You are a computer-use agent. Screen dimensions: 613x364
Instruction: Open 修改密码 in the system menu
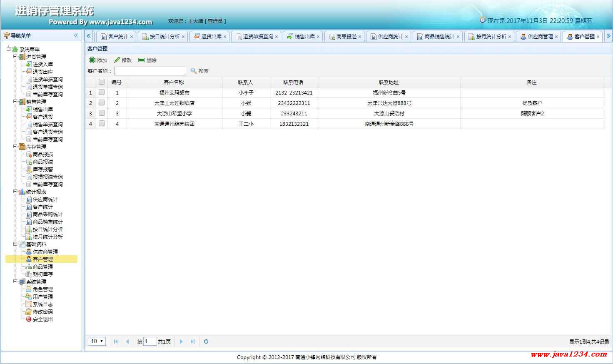click(x=42, y=312)
